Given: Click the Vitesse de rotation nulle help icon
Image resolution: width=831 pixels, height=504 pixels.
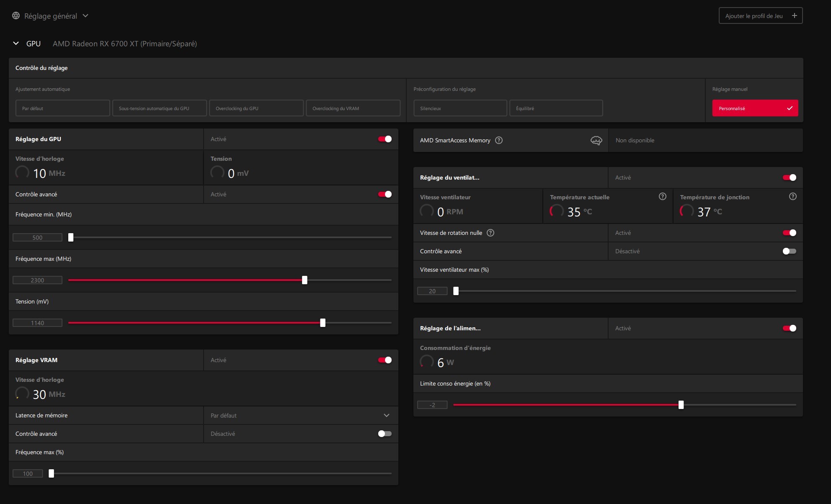Looking at the screenshot, I should click(x=490, y=233).
